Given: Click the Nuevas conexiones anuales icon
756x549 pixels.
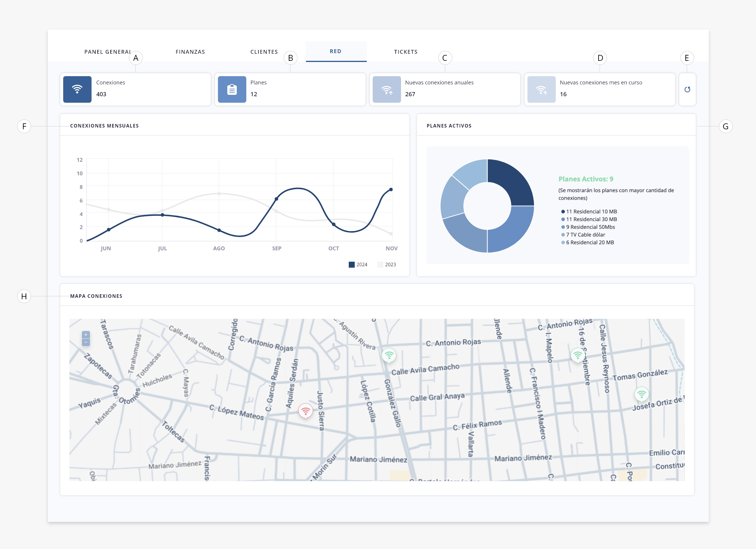Looking at the screenshot, I should 387,89.
